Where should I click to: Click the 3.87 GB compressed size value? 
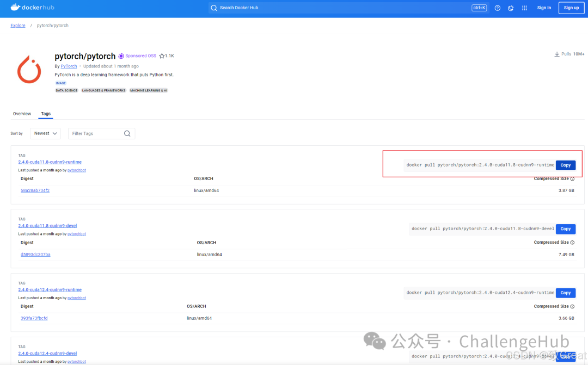566,191
